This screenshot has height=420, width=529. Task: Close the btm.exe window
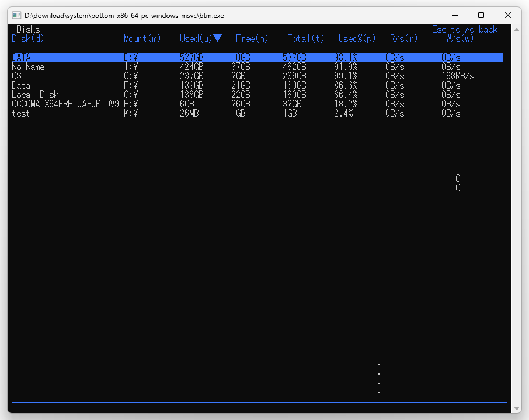tap(508, 16)
